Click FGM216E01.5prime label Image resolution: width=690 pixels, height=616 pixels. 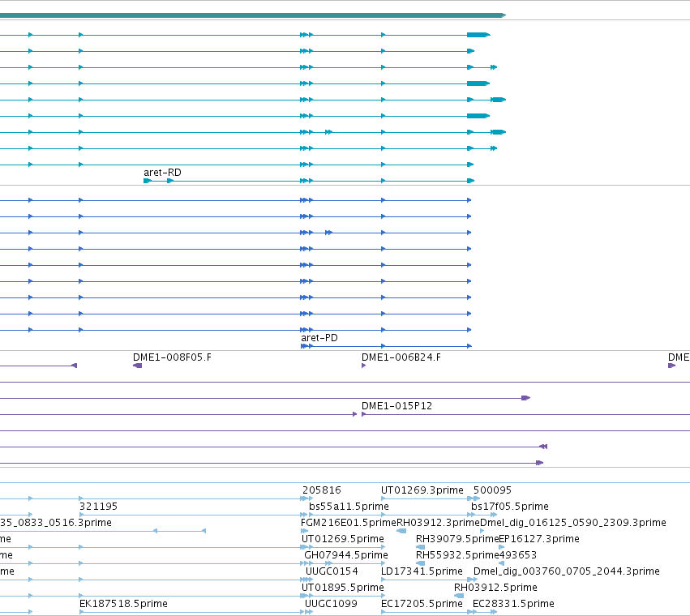(349, 523)
